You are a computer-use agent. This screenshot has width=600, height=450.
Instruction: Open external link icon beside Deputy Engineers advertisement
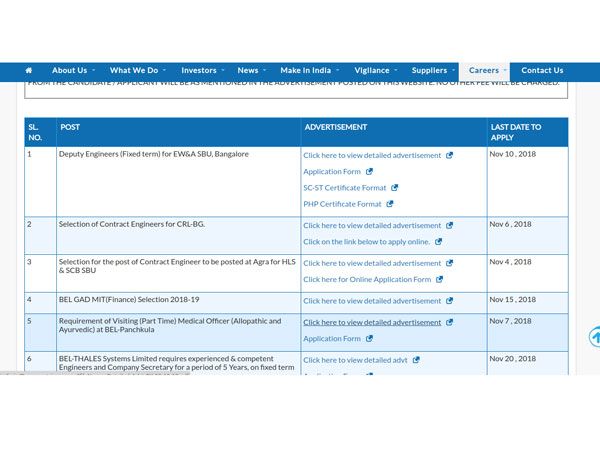pyautogui.click(x=450, y=155)
